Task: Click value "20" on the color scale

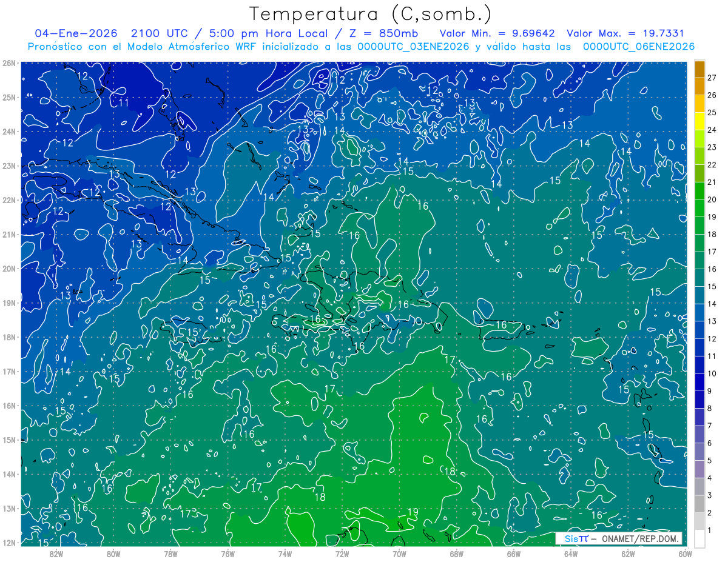Action: pos(712,199)
